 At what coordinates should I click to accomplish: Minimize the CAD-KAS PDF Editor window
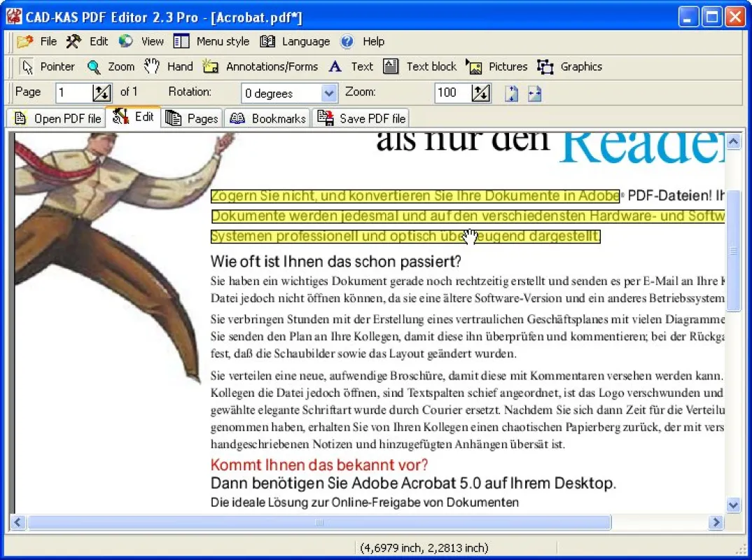coord(688,17)
